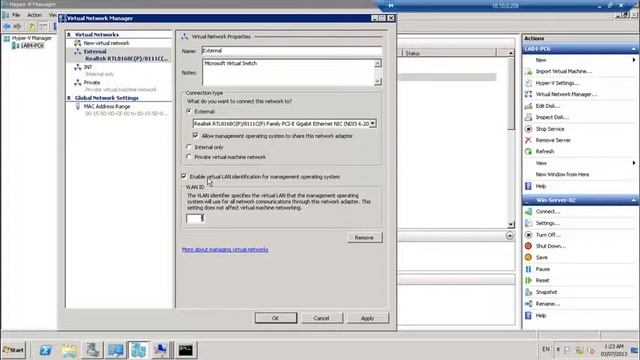
Task: Collapse the details pane round chevron
Action: (509, 236)
